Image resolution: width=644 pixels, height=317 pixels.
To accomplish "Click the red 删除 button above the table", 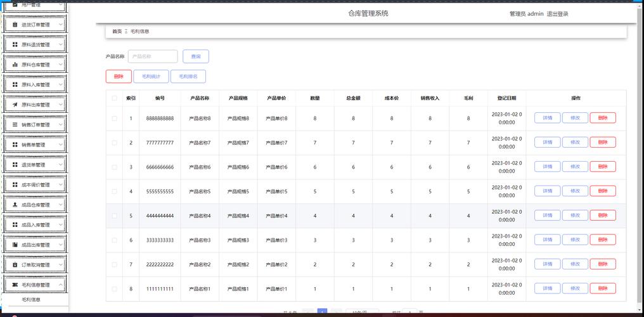I will pos(119,76).
